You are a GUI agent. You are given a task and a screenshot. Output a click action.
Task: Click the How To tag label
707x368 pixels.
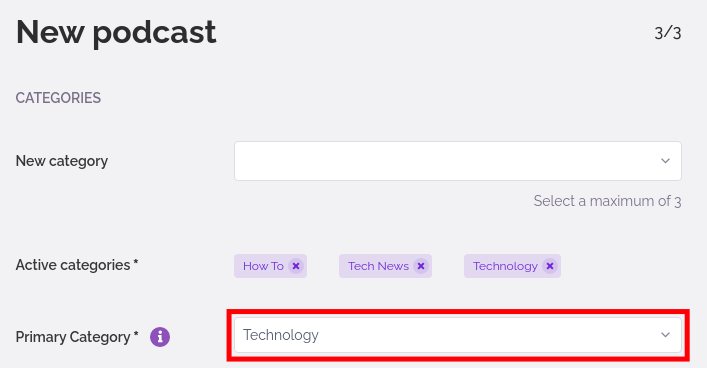point(263,266)
